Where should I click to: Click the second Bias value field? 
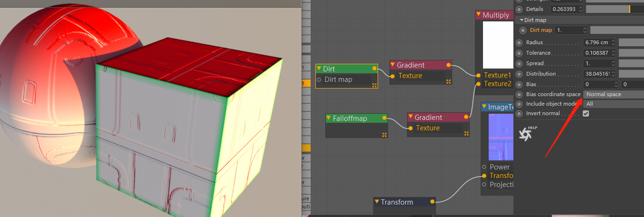633,84
